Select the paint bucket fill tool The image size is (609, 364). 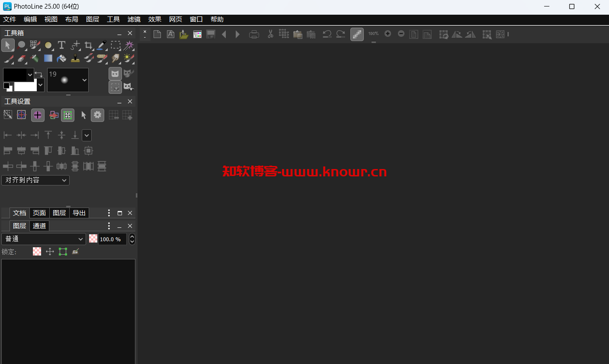pos(61,58)
